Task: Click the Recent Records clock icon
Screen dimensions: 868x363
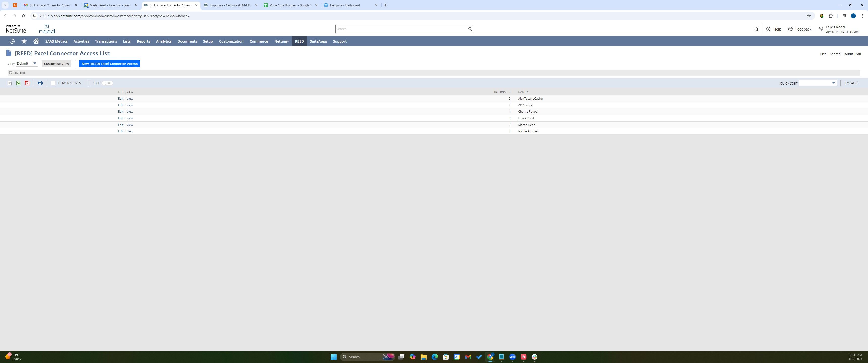Action: click(x=12, y=41)
